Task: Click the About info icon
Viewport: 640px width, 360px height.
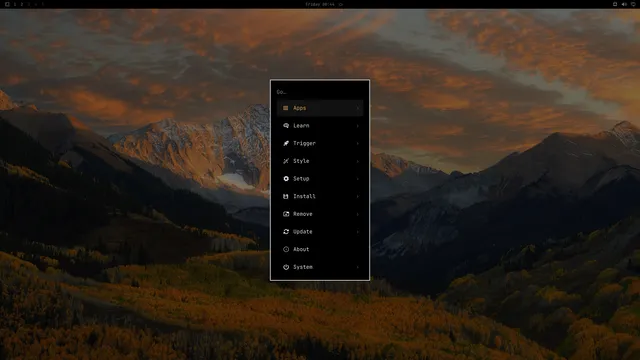Action: click(x=286, y=249)
